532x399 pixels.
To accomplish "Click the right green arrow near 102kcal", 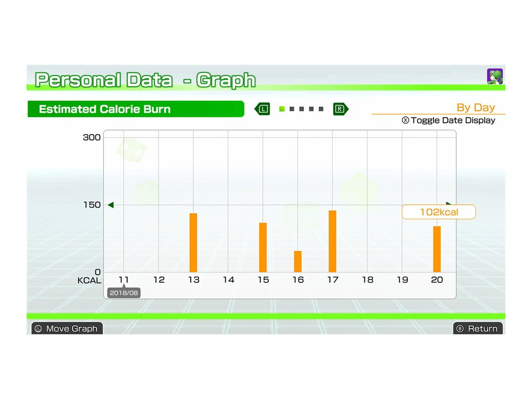I will (x=449, y=204).
